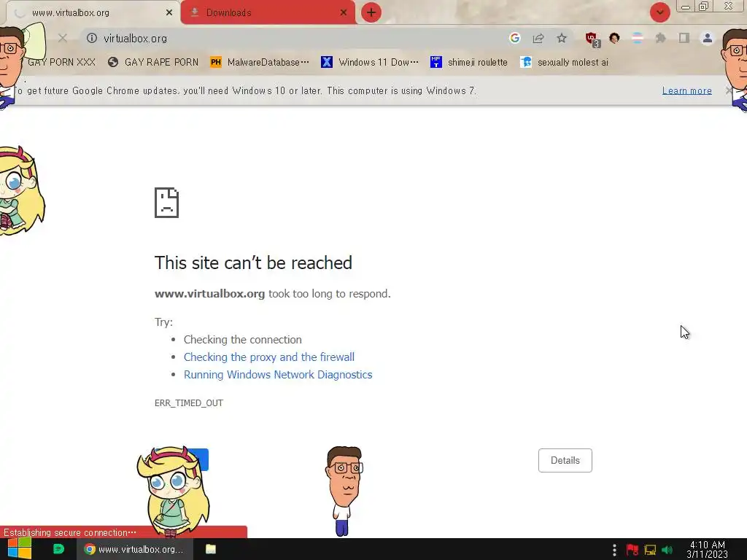Select the www.virtualbox.org tab
The height and width of the screenshot is (560, 747).
pyautogui.click(x=93, y=12)
